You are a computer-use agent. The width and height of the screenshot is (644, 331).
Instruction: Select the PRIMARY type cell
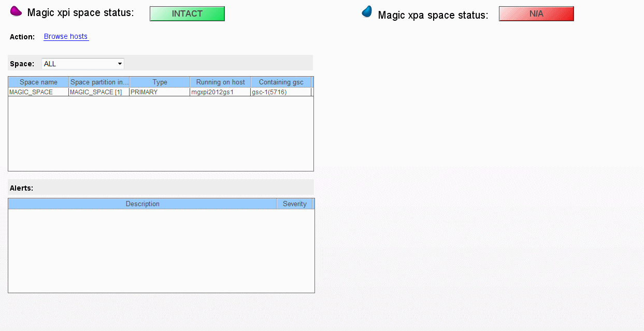point(160,92)
